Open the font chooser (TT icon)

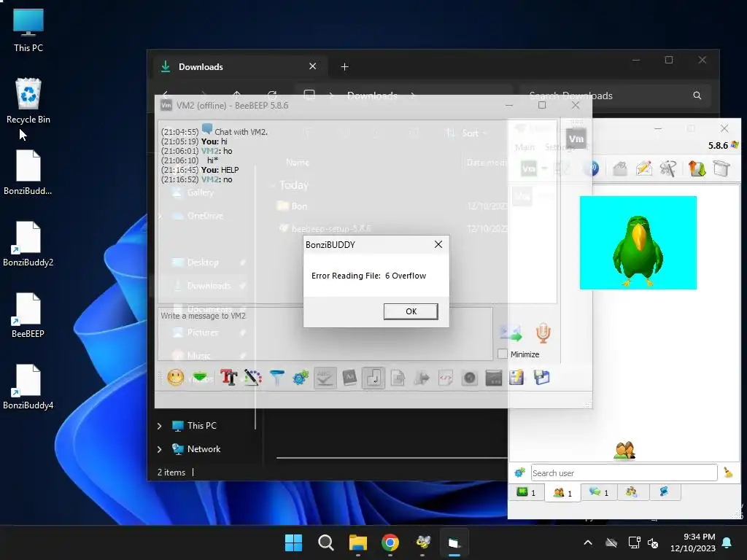point(228,378)
